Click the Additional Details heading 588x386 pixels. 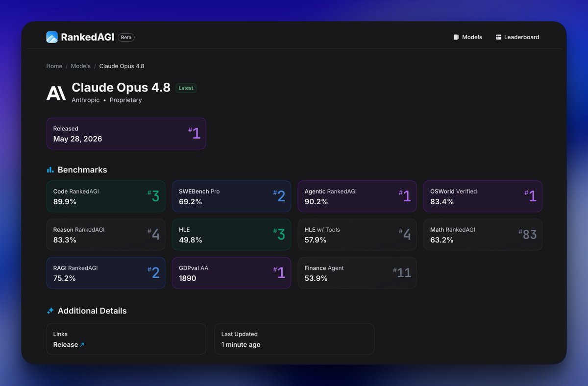coord(92,311)
